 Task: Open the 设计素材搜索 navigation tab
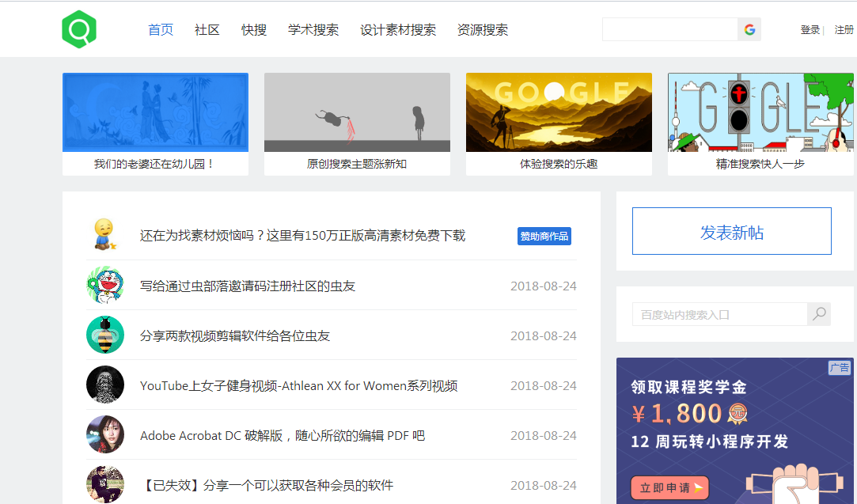pyautogui.click(x=398, y=29)
